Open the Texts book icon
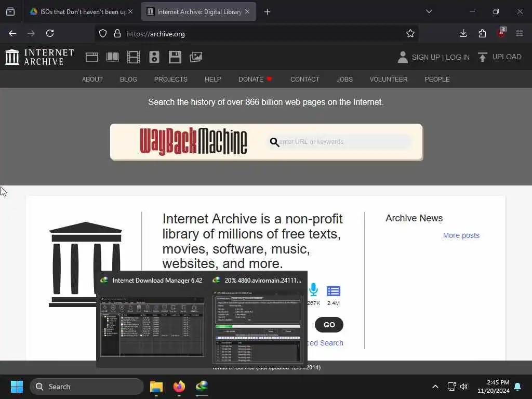Image resolution: width=532 pixels, height=399 pixels. [x=113, y=57]
